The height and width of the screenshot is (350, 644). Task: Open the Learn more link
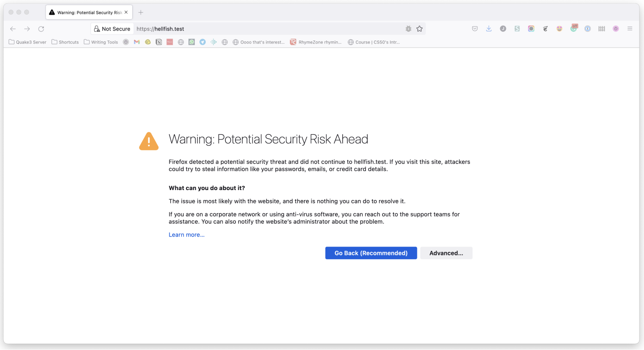click(x=187, y=234)
